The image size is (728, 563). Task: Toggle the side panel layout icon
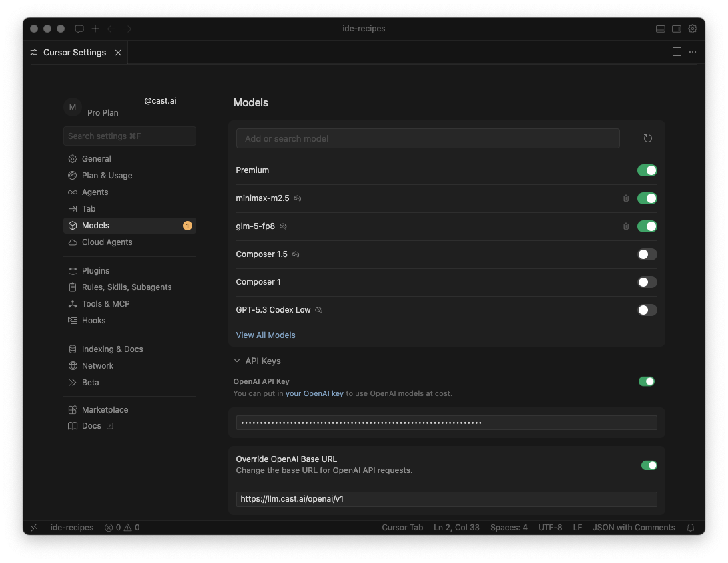click(x=677, y=29)
